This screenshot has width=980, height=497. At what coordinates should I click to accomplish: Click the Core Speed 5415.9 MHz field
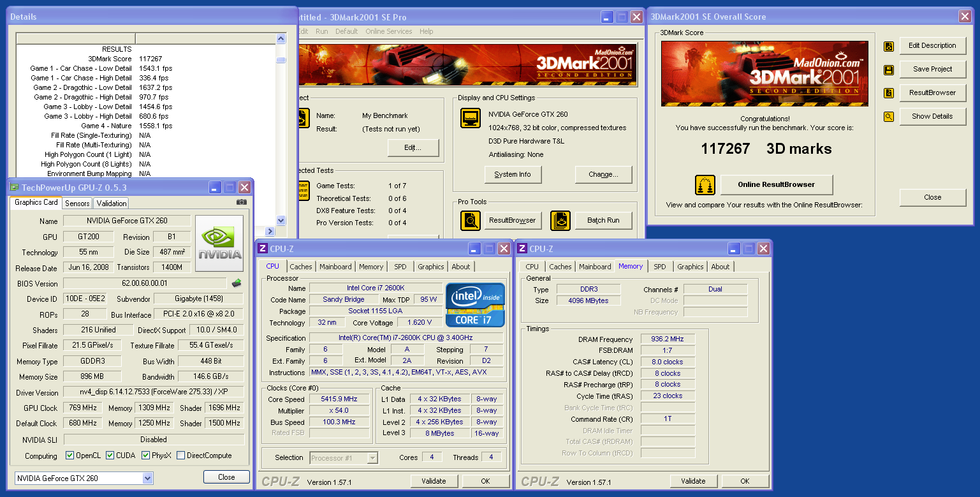[x=340, y=399]
